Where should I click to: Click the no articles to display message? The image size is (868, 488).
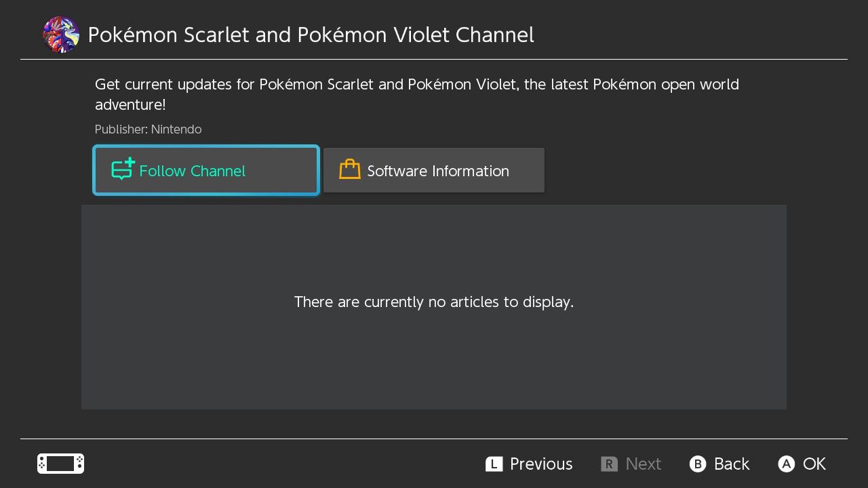(434, 302)
